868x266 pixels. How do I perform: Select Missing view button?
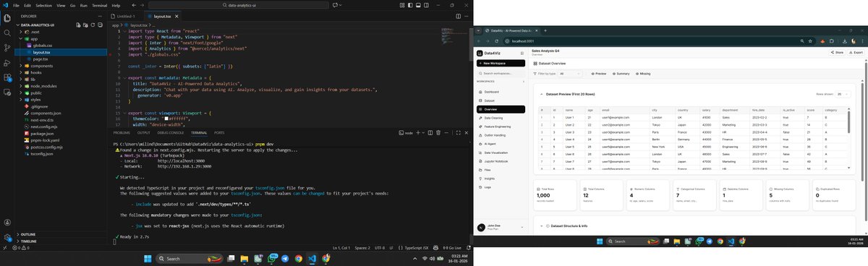pyautogui.click(x=642, y=73)
